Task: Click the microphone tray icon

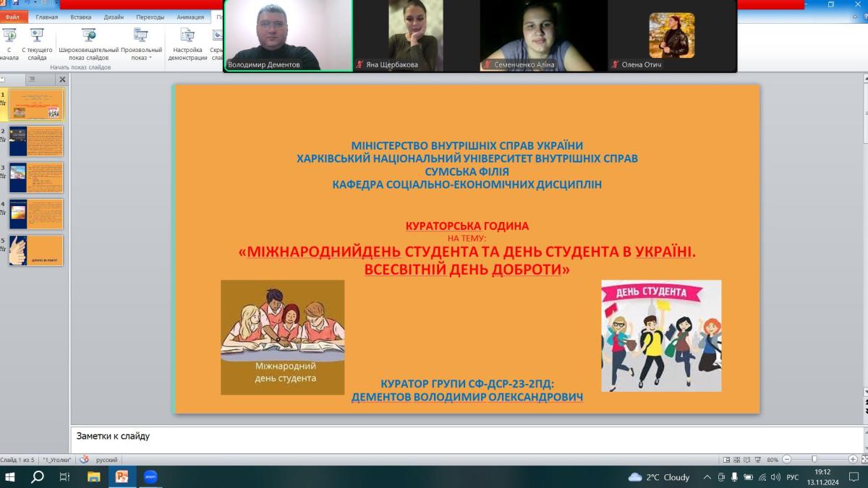Action: (x=734, y=477)
